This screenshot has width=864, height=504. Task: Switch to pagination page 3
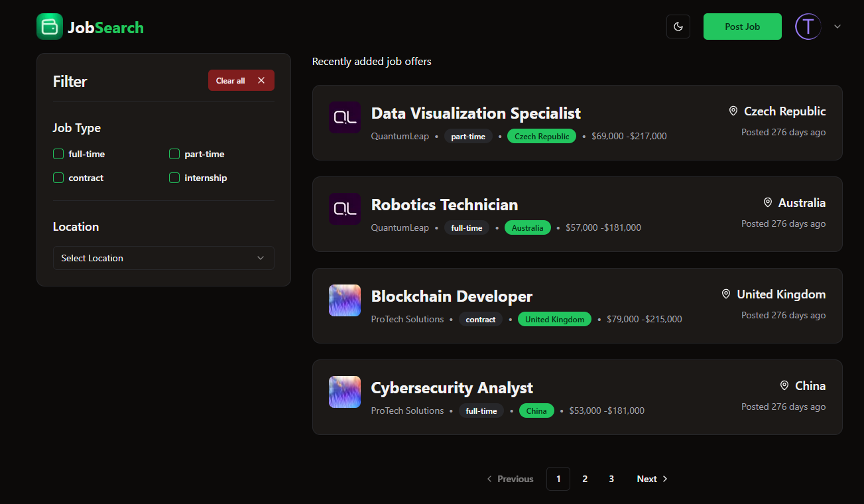tap(611, 478)
